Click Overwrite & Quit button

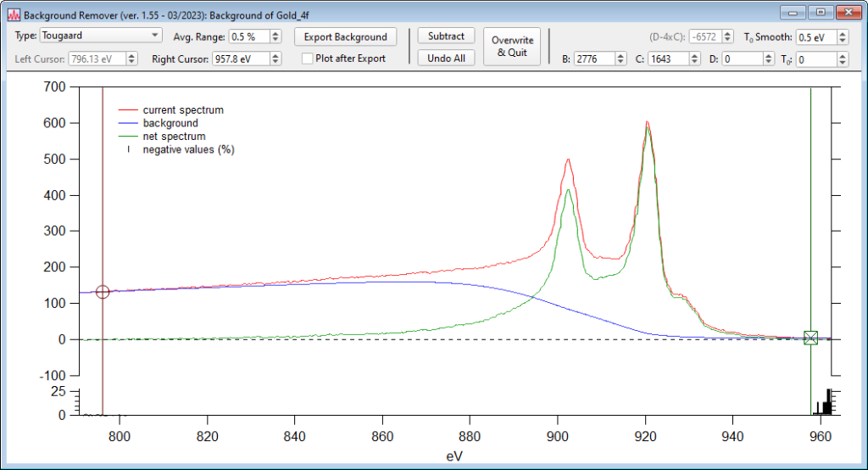511,47
